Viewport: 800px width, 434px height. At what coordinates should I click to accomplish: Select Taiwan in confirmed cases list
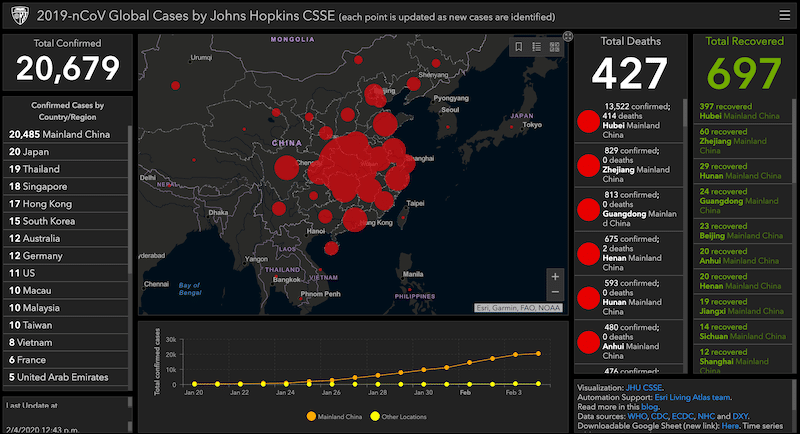(66, 325)
